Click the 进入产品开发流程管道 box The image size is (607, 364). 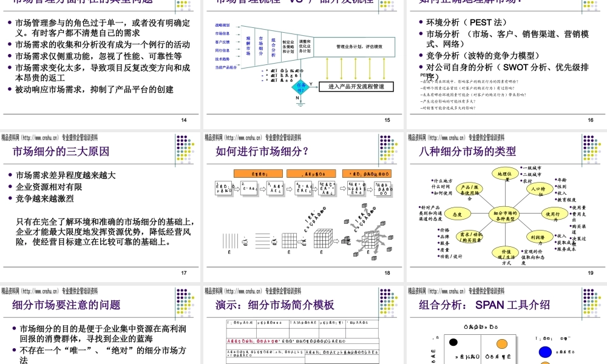(x=356, y=87)
